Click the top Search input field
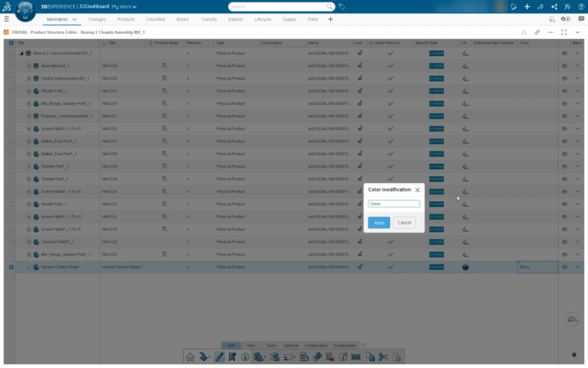 click(x=277, y=7)
